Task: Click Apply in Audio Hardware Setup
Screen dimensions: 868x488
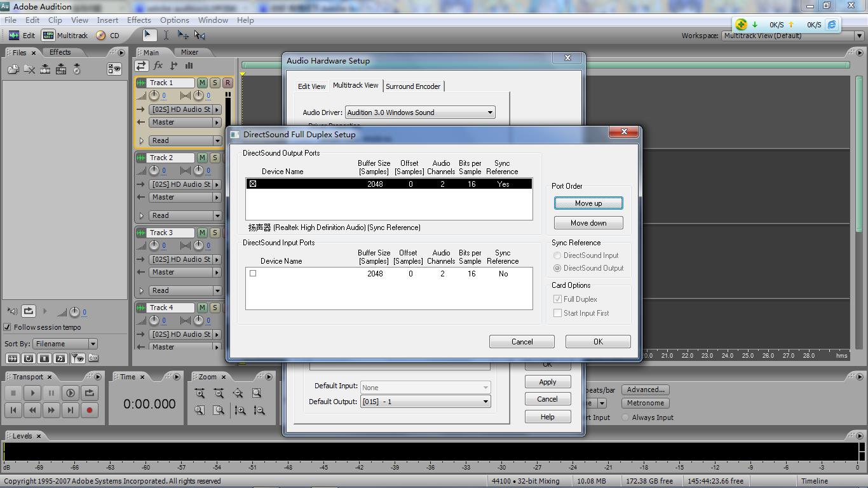Action: (548, 382)
